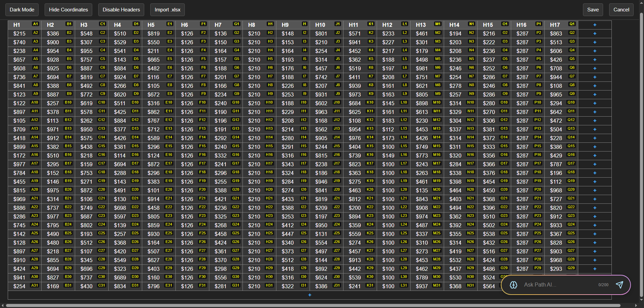Select cell D6 with $884

point(125,68)
